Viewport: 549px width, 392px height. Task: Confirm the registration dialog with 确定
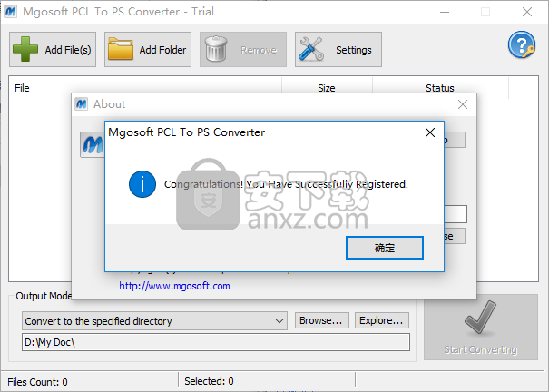click(385, 248)
